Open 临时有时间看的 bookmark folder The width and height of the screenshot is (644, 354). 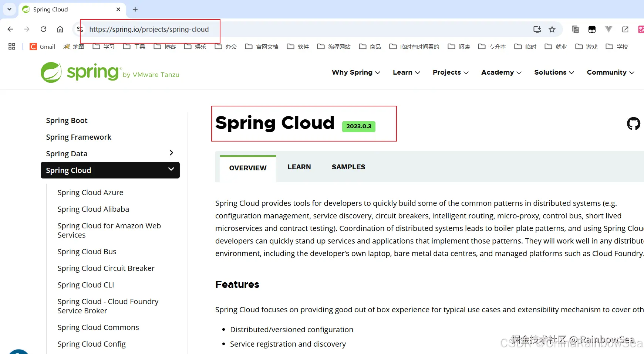(x=415, y=47)
